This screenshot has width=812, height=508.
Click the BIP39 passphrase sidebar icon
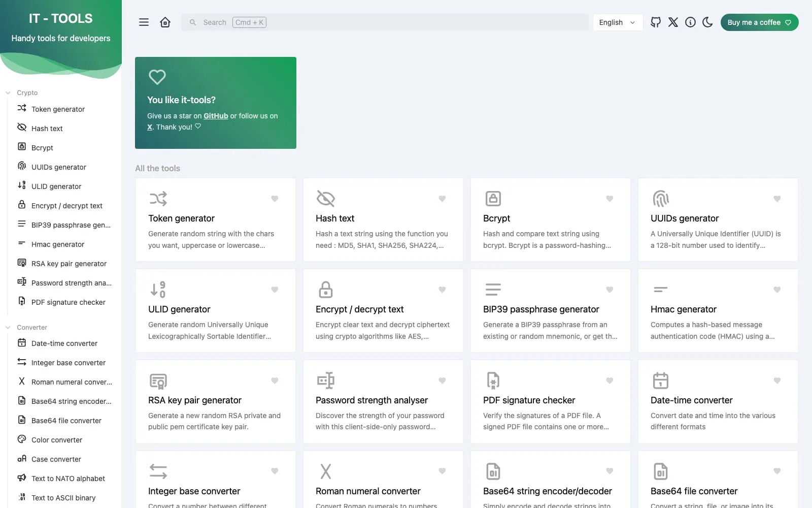point(22,224)
